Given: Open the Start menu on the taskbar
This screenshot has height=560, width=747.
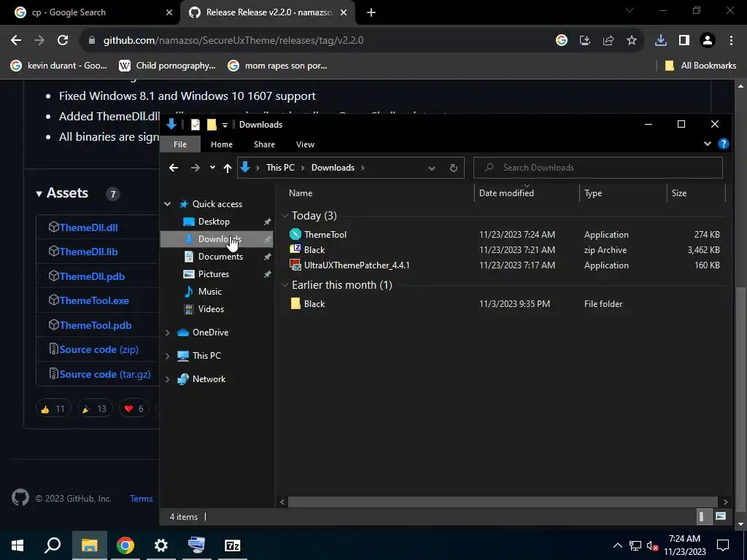Looking at the screenshot, I should click(18, 545).
